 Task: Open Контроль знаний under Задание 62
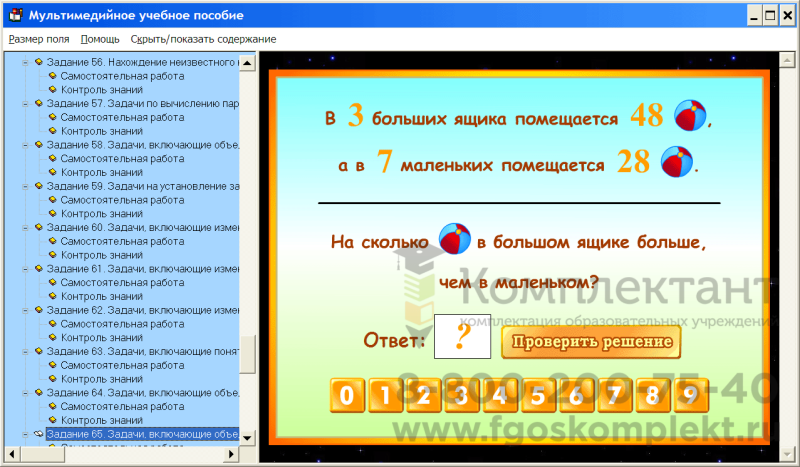(x=102, y=338)
